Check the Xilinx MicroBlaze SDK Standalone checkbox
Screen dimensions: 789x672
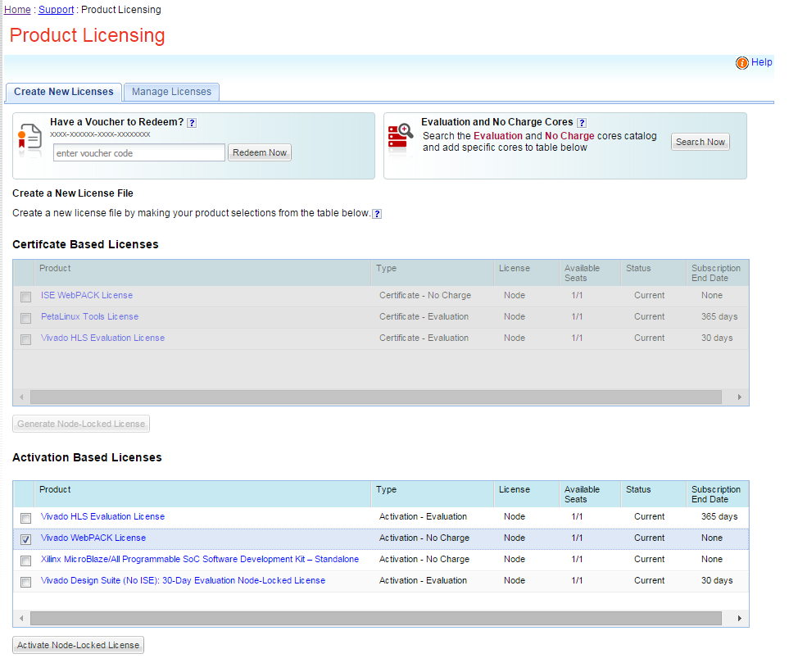coord(25,561)
